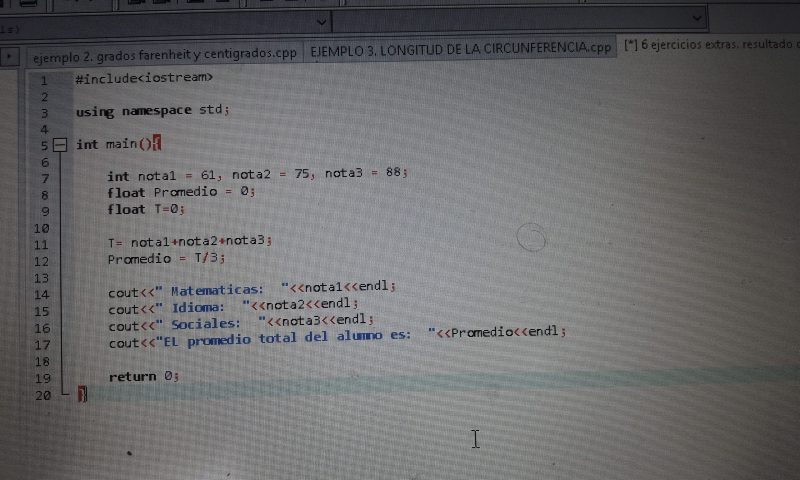Collapse the main function fold marker
The width and height of the screenshot is (800, 480).
[x=59, y=144]
